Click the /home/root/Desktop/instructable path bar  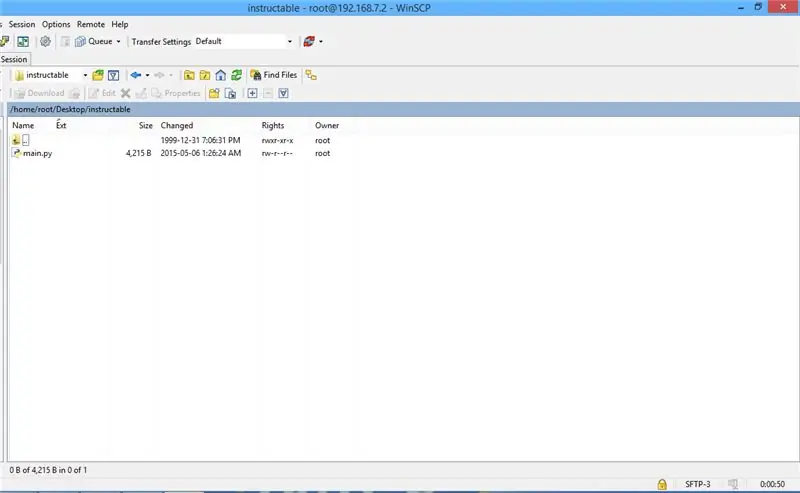coord(403,109)
